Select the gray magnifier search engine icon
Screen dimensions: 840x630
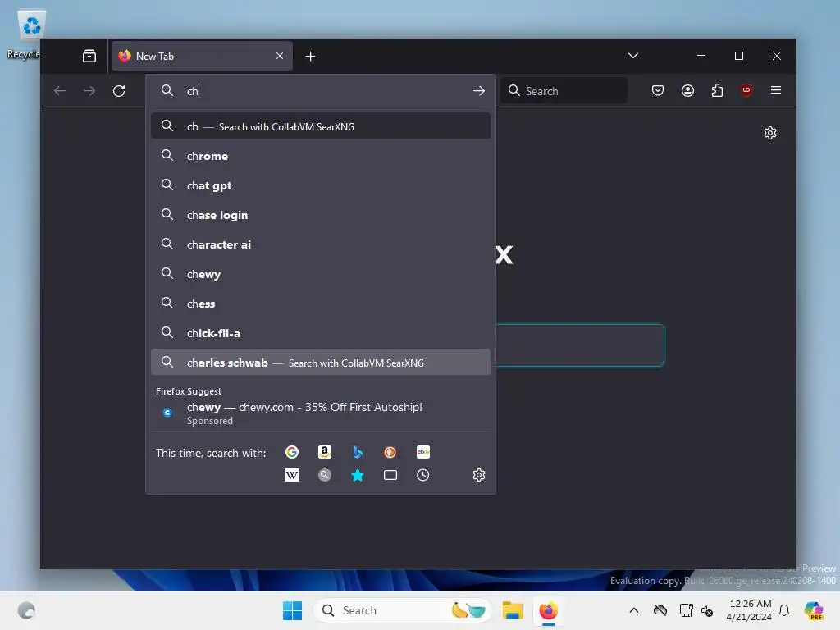325,475
